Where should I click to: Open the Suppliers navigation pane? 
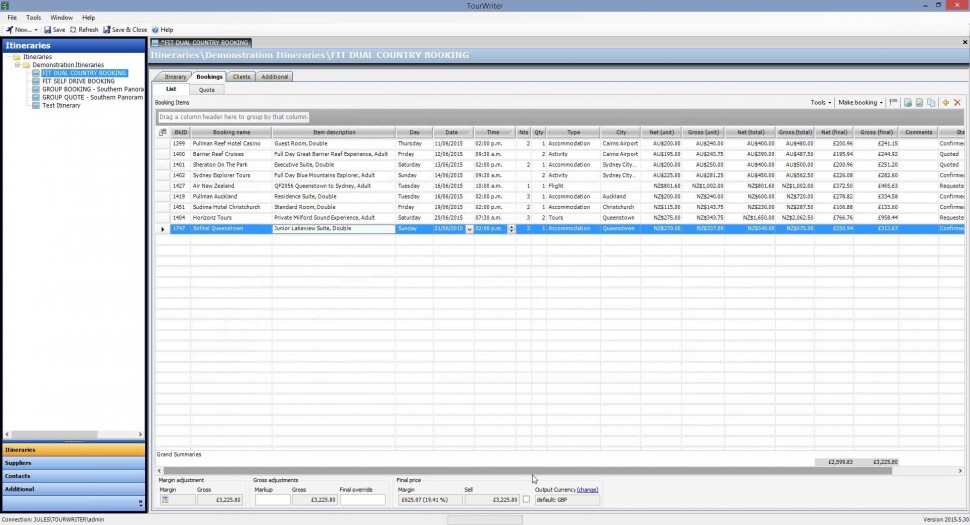point(74,463)
